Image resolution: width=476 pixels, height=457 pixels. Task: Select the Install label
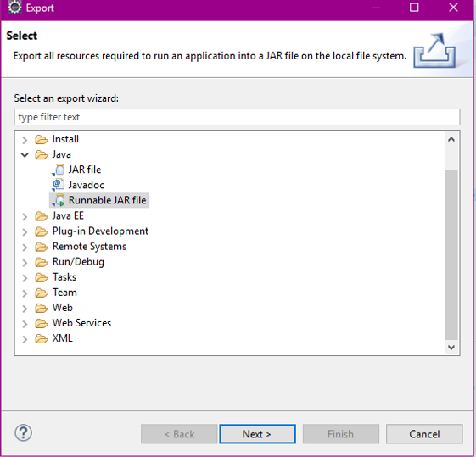click(x=65, y=139)
